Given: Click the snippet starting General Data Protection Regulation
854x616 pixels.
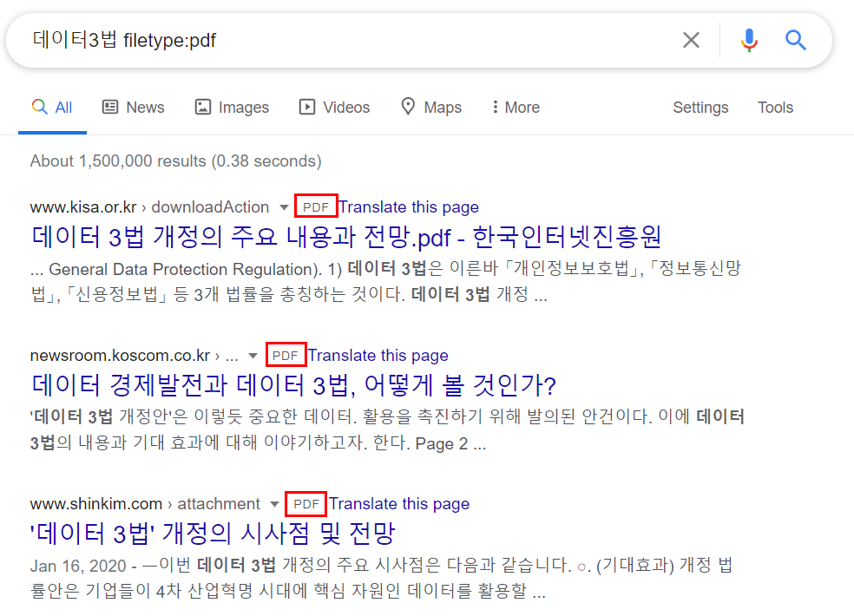Looking at the screenshot, I should click(385, 282).
